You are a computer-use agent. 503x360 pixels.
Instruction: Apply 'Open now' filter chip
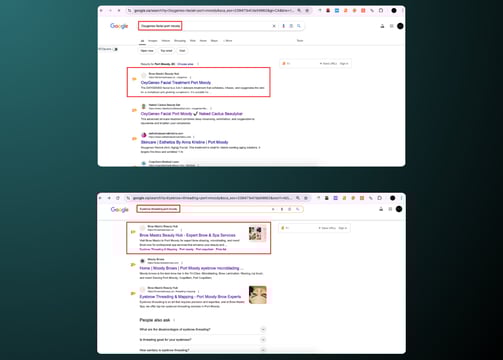click(x=147, y=51)
